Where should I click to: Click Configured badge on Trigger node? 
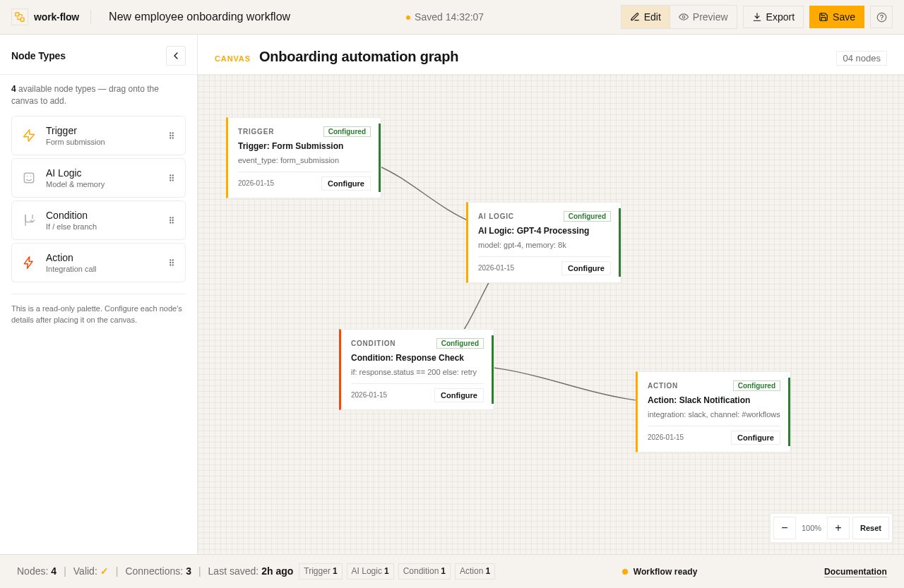click(347, 131)
